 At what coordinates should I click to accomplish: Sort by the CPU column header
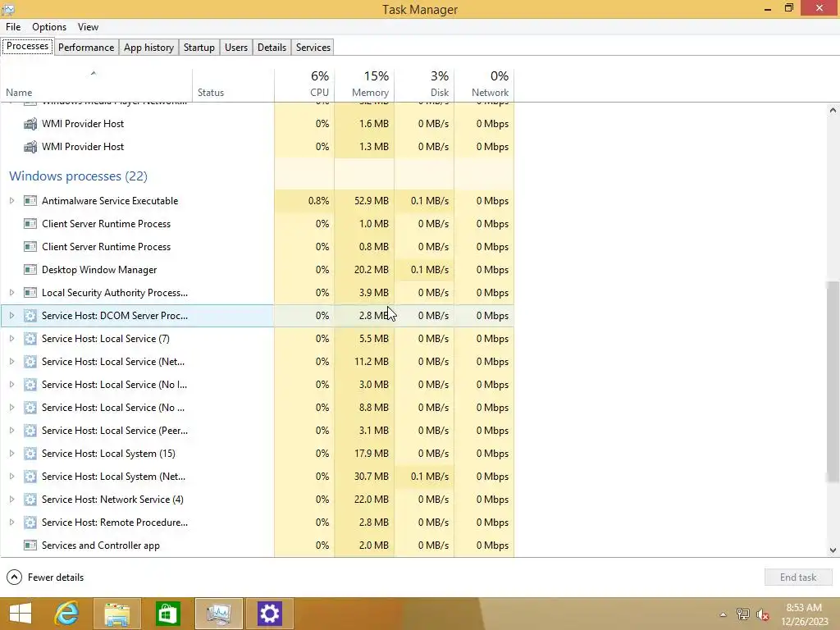[x=304, y=84]
